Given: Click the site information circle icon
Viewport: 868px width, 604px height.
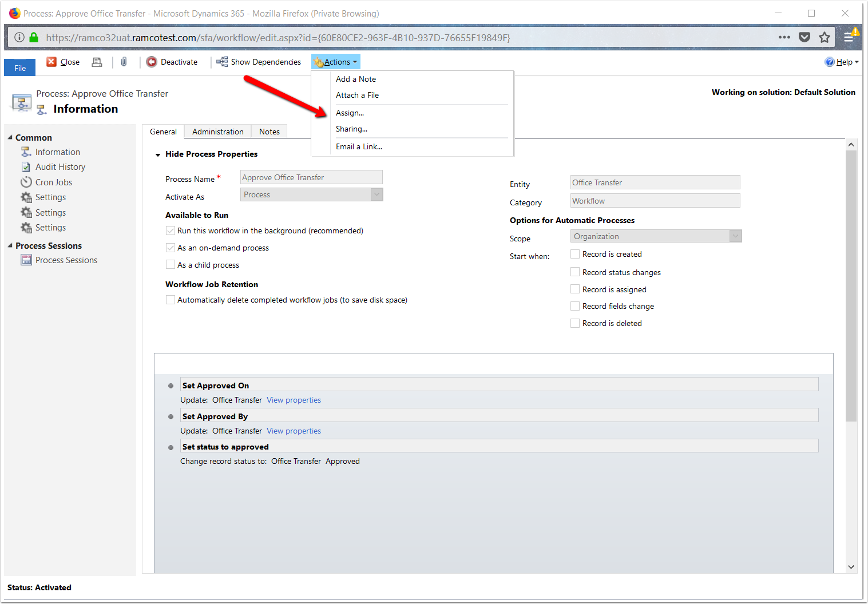Looking at the screenshot, I should [x=19, y=37].
